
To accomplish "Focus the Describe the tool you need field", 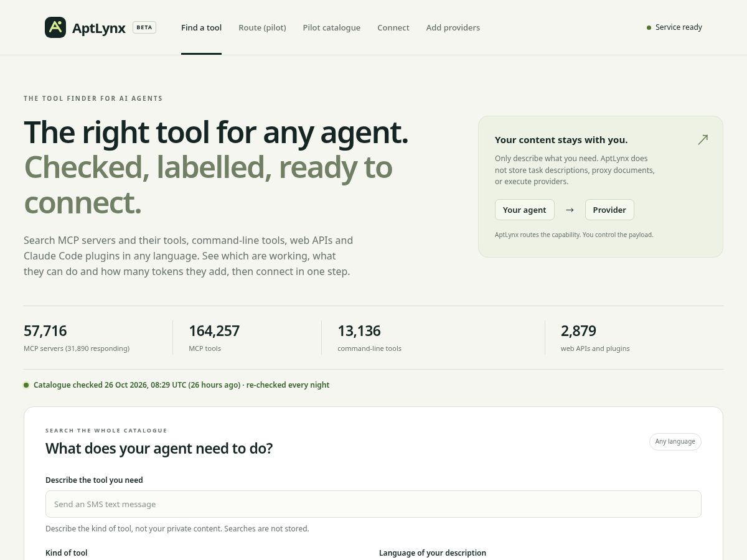I will pyautogui.click(x=374, y=504).
